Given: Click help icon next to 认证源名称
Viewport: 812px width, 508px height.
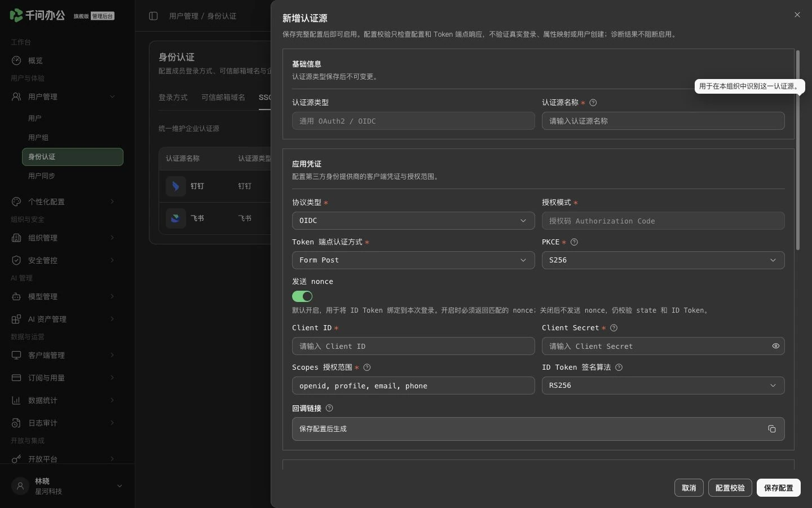Looking at the screenshot, I should click(x=593, y=103).
